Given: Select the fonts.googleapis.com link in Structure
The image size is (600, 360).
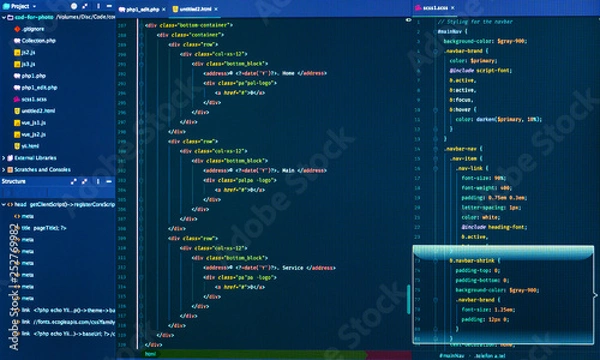Looking at the screenshot, I should click(68, 322).
